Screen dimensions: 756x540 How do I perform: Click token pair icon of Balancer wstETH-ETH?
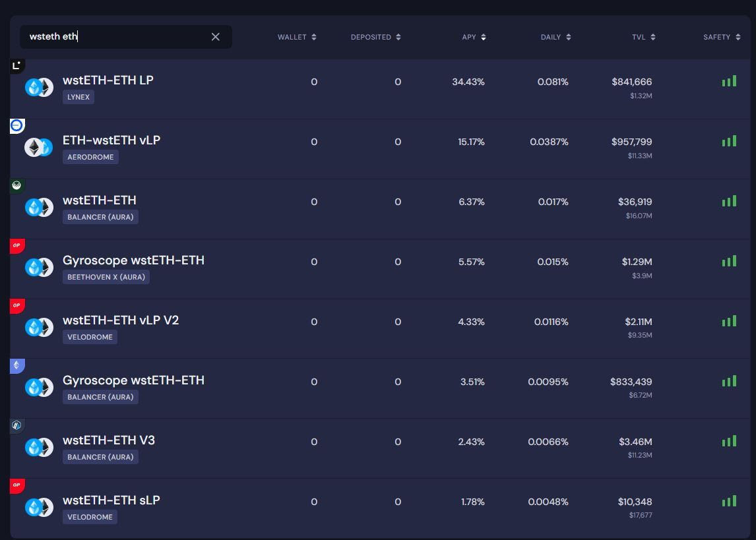[39, 207]
